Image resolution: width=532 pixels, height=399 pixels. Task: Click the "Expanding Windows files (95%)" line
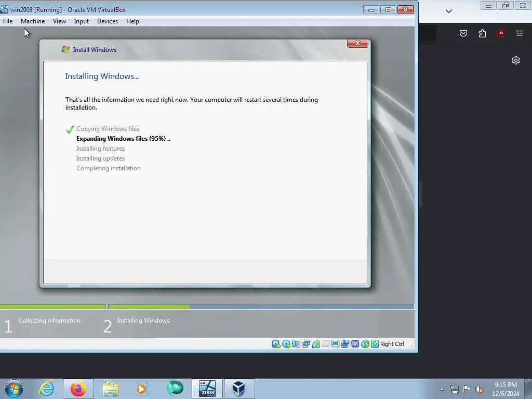click(x=123, y=138)
